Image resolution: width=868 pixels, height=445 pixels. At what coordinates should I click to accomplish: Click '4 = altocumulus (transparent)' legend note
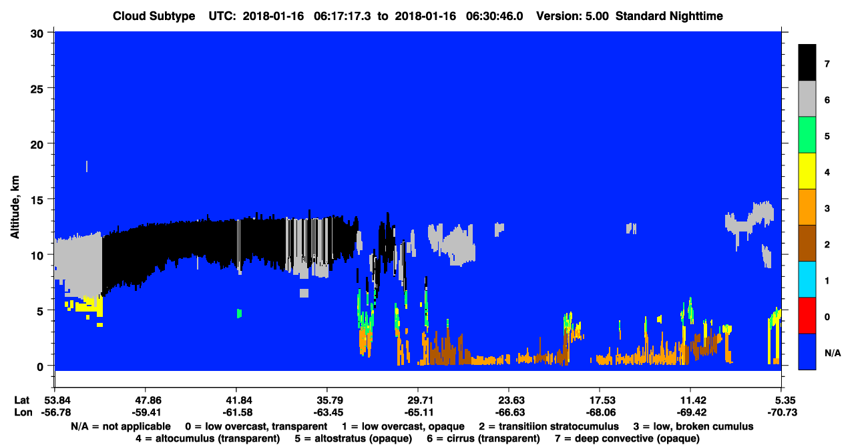208,438
